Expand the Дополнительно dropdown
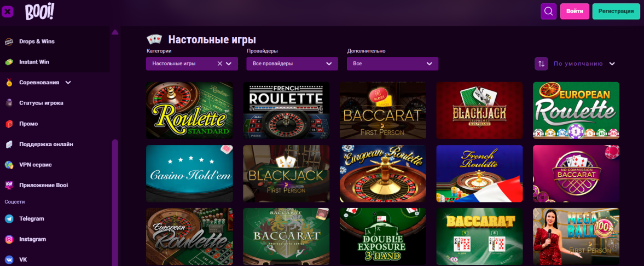 click(x=392, y=63)
